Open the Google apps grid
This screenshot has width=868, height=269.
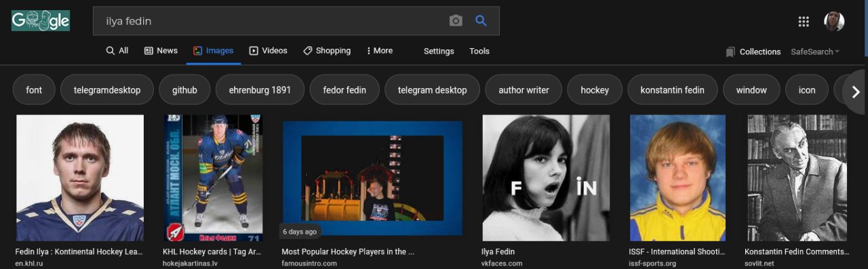804,21
